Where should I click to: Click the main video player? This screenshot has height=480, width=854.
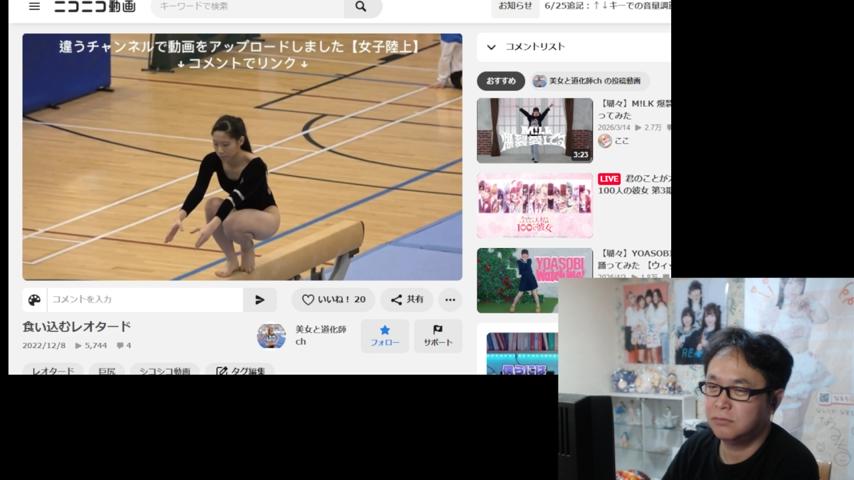(x=242, y=157)
